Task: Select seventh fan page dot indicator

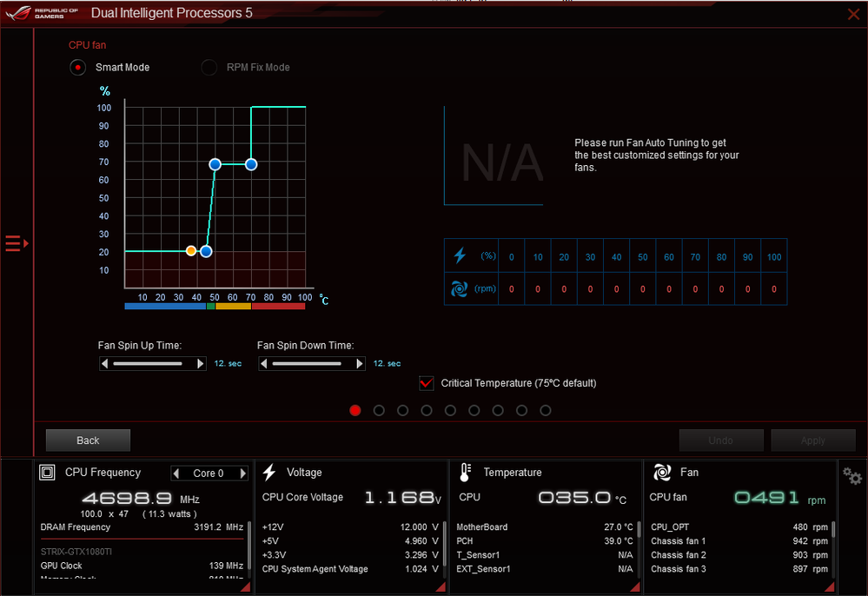Action: pyautogui.click(x=498, y=410)
